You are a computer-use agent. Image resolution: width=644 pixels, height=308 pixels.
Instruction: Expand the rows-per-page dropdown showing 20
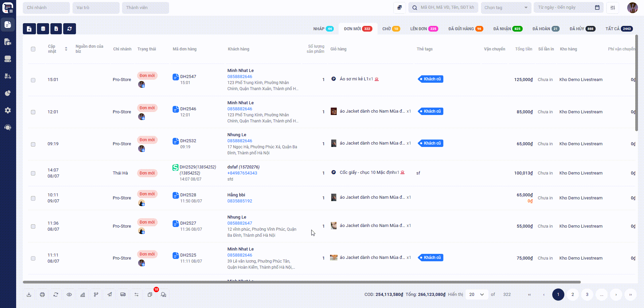477,295
